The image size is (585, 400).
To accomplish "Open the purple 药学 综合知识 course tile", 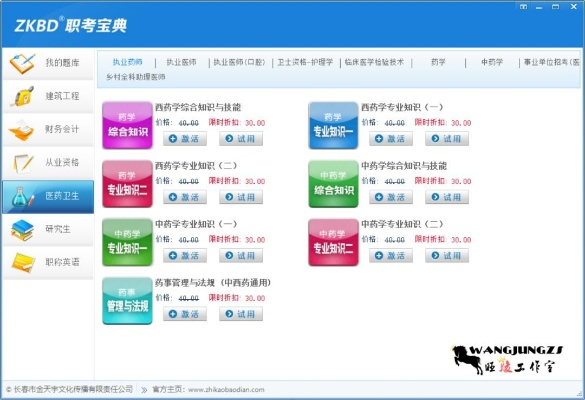I will coord(128,125).
